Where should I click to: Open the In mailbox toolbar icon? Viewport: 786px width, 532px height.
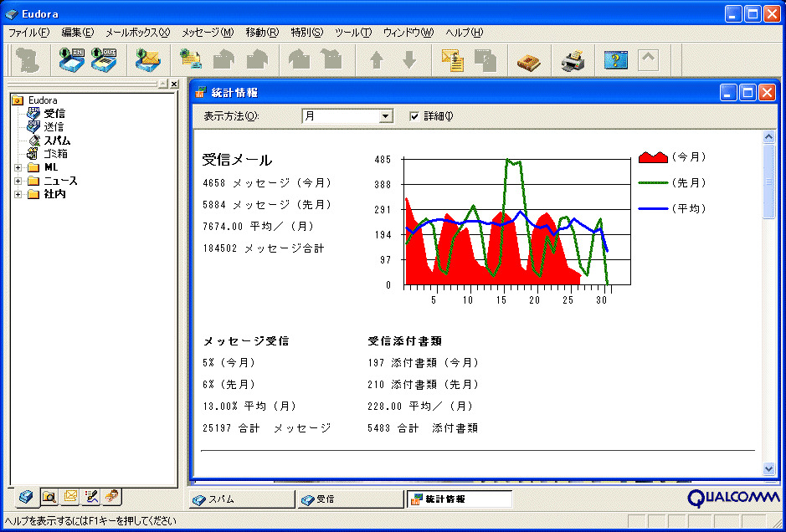(70, 60)
